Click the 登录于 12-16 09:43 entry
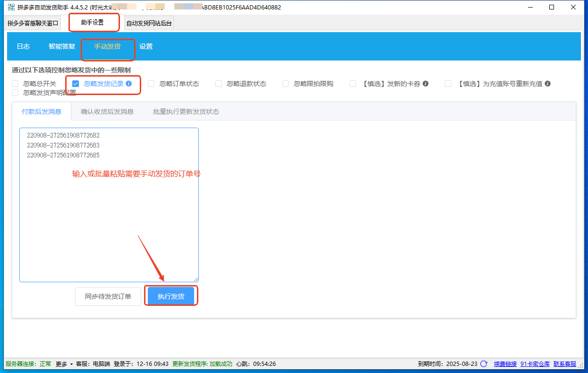 click(x=141, y=364)
